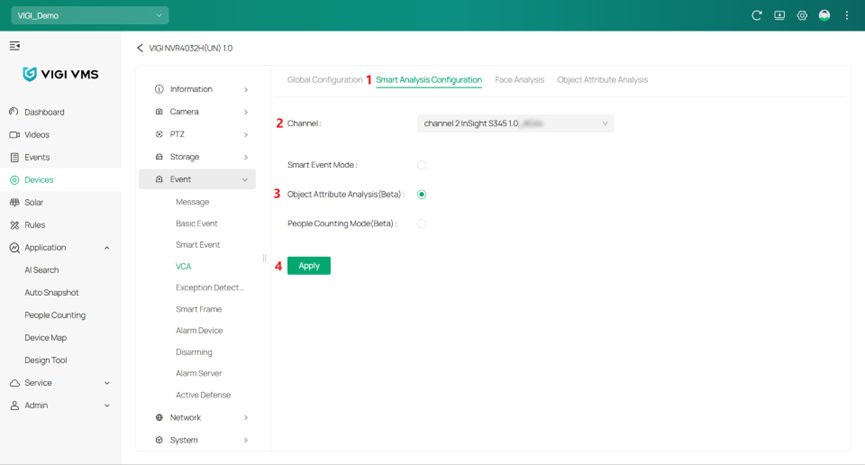Switch to the Global Configuration tab
865x465 pixels.
pyautogui.click(x=324, y=80)
